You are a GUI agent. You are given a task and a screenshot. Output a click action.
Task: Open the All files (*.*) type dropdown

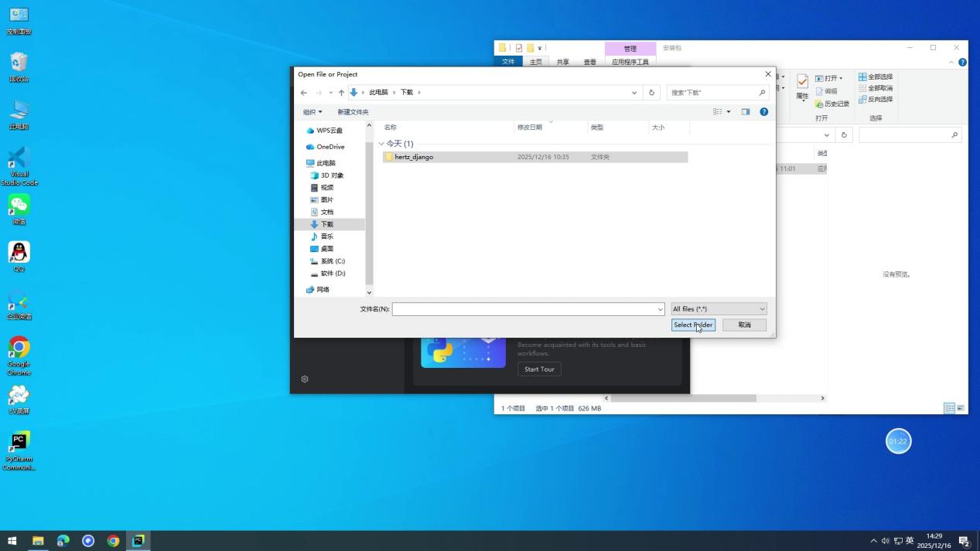coord(718,308)
